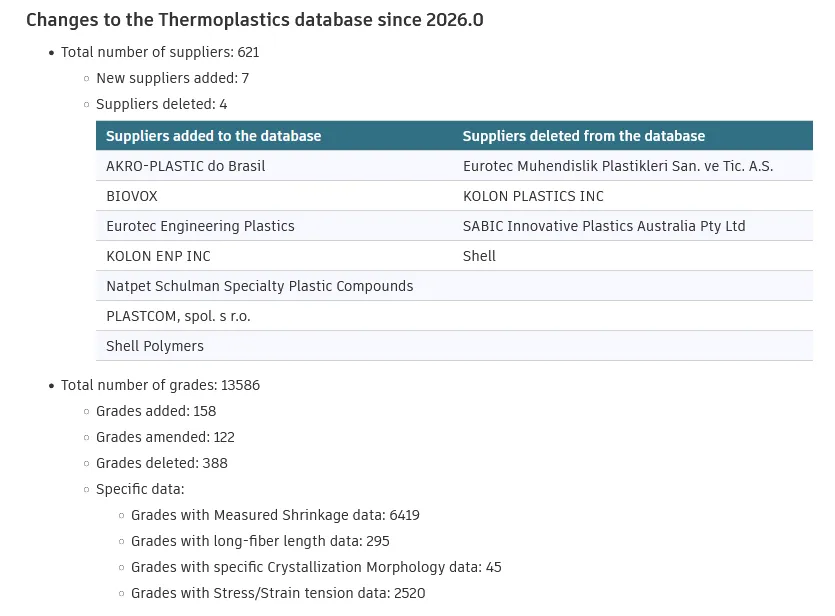
Task: Click the 'Total number of grades: 13586' line
Action: coord(160,385)
